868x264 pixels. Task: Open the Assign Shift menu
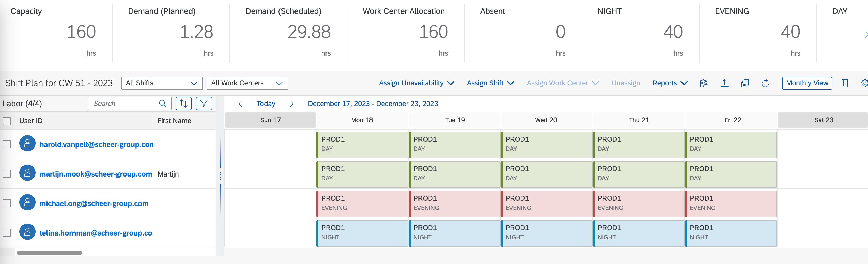tap(490, 83)
